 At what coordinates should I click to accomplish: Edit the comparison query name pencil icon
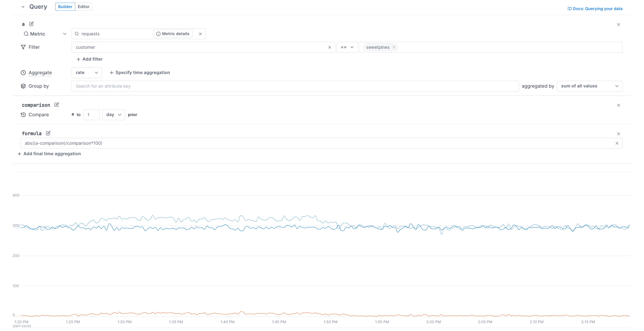(56, 105)
